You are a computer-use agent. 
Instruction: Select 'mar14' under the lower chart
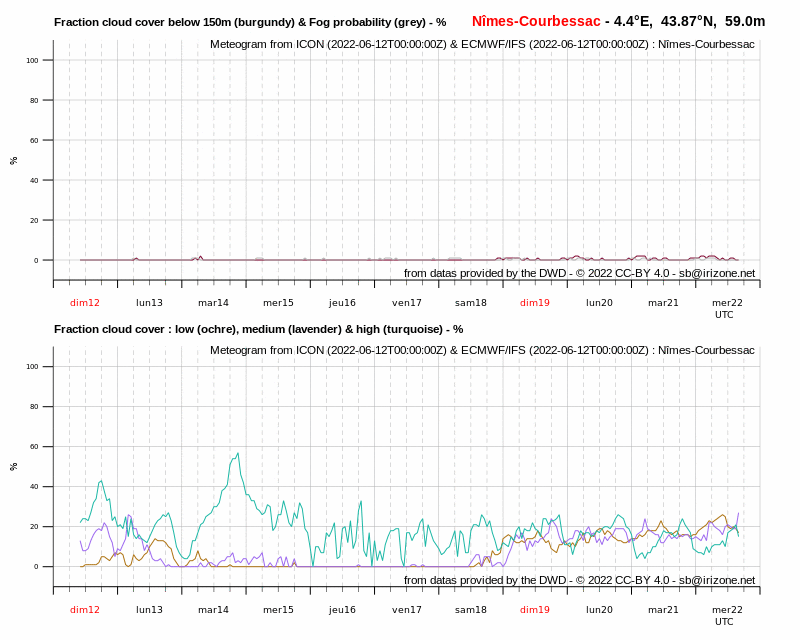pos(213,609)
